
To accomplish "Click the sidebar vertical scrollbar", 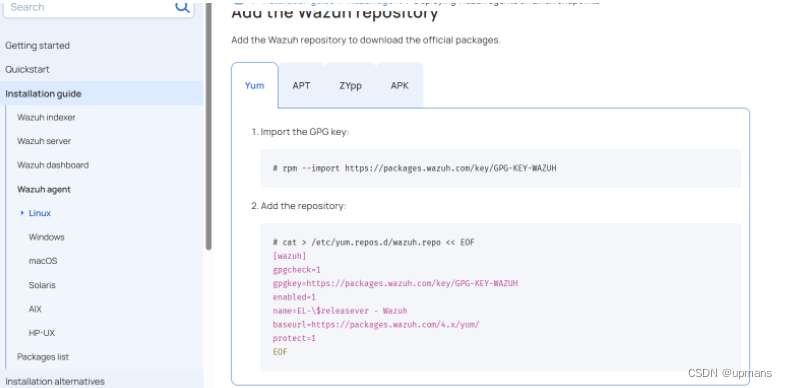I will (x=208, y=125).
